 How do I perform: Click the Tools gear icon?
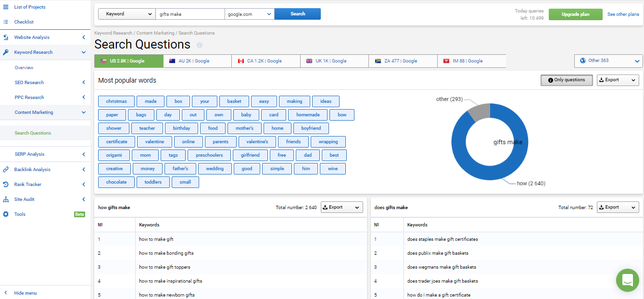click(6, 214)
